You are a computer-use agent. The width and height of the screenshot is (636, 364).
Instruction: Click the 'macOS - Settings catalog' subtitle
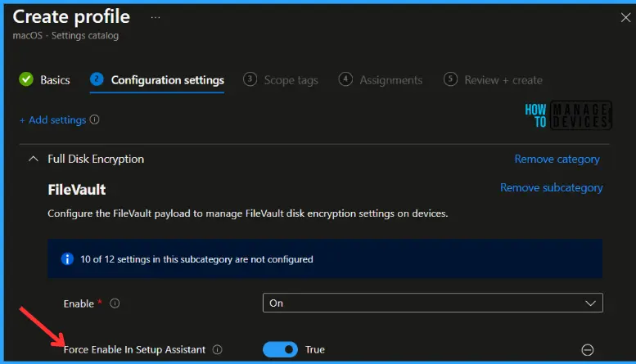[65, 36]
